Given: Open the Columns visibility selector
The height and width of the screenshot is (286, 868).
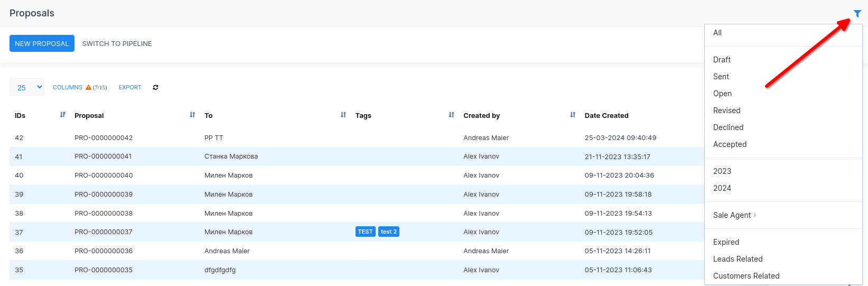Looking at the screenshot, I should (x=68, y=88).
